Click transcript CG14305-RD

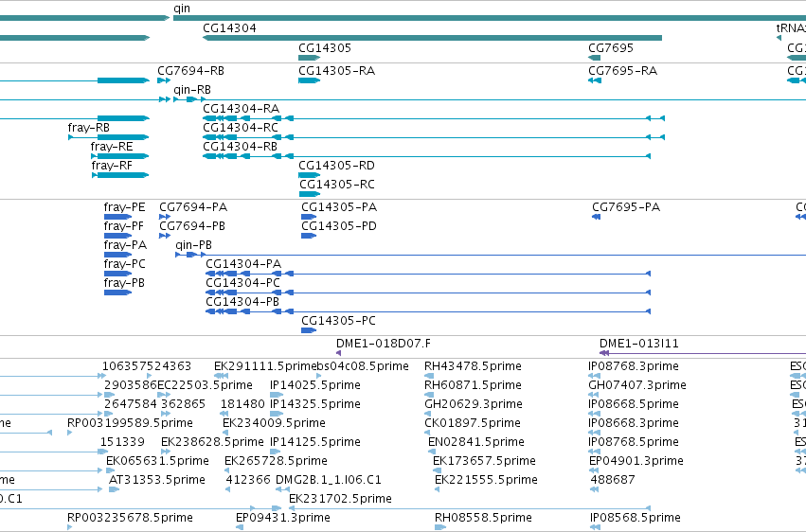coord(336,166)
